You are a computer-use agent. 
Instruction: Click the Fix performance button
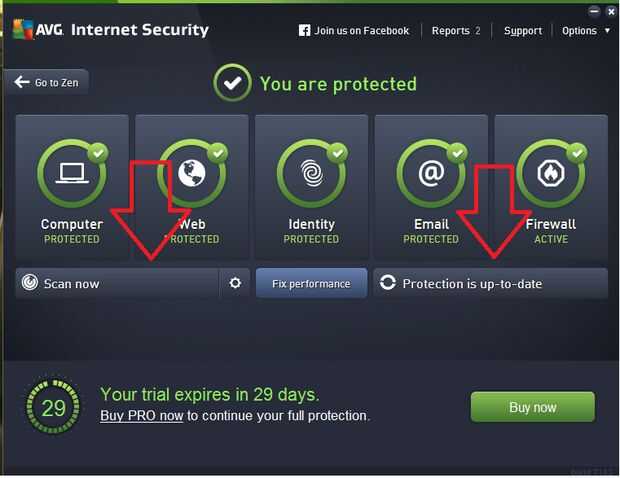click(x=311, y=284)
